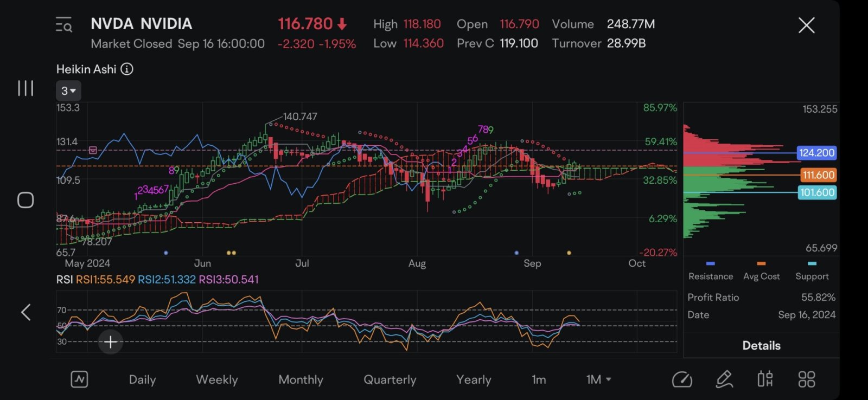Click the pink marker icon on chart left
Image resolution: width=868 pixels, height=400 pixels.
pos(93,150)
